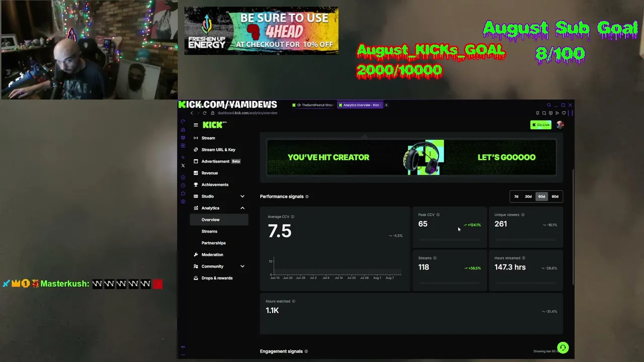Screen dimensions: 644x362
Task: Set the time range to 30d
Action: pyautogui.click(x=528, y=197)
